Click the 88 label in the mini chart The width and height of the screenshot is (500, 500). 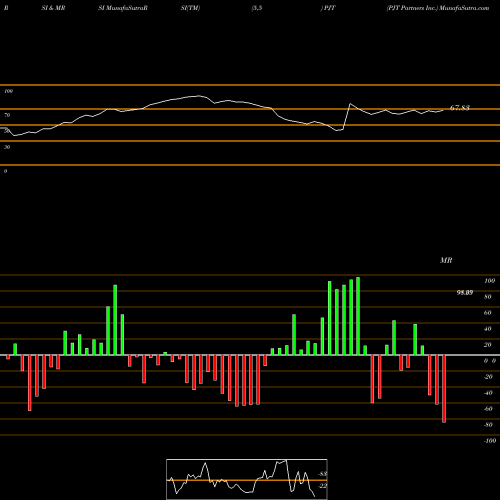coord(323,474)
